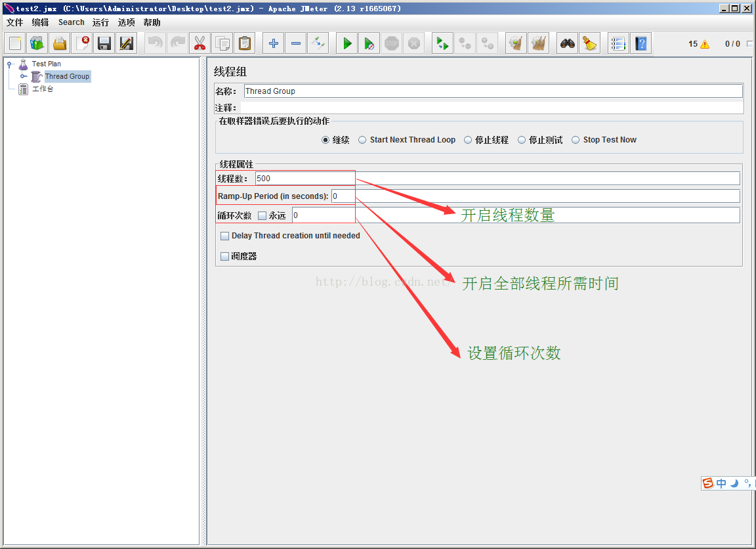Open the 文件 menu
Screen dimensions: 756x549
[15, 22]
